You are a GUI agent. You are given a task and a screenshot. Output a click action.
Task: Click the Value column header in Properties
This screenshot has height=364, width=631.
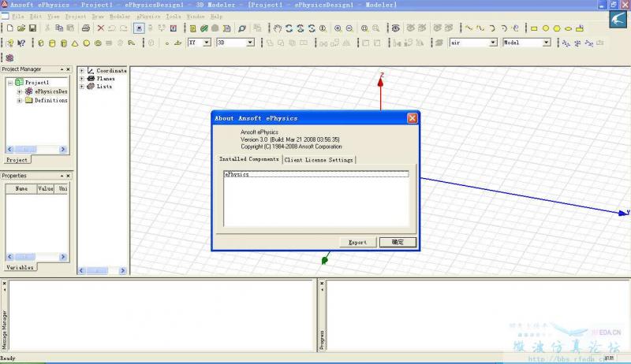46,188
